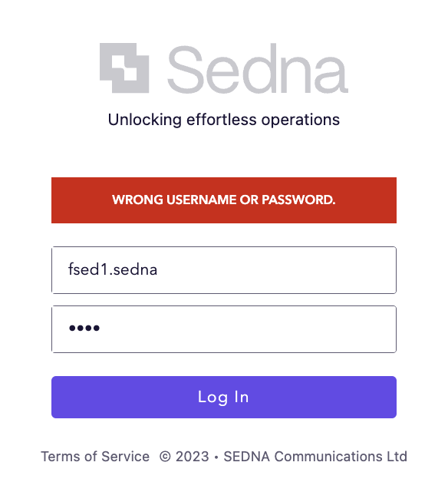
Task: Click the Wrong Username or Password banner
Action: point(224,200)
